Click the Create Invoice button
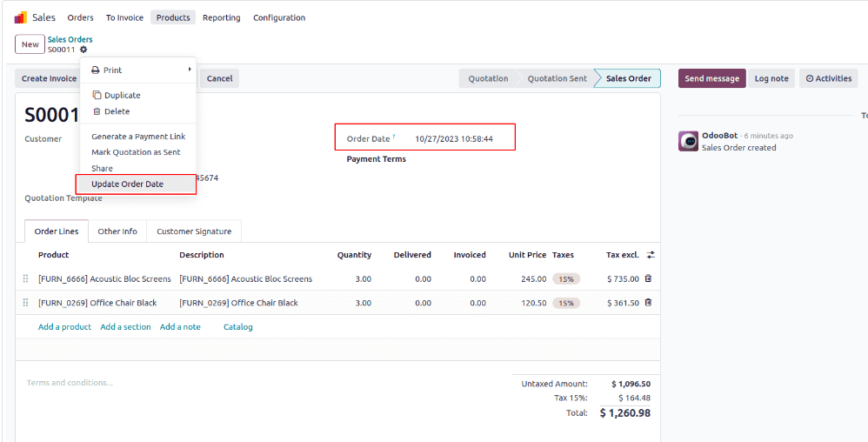Screen dimensions: 868x442 click(49, 78)
